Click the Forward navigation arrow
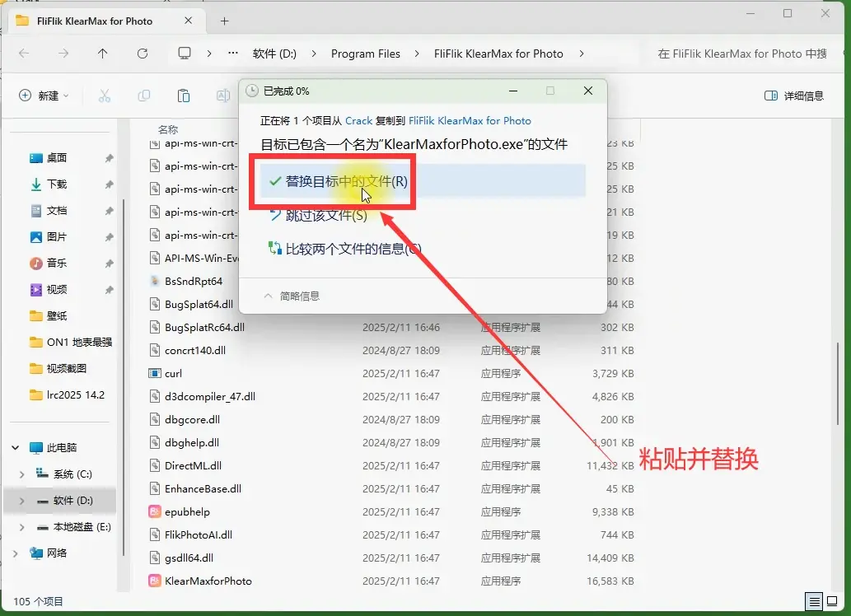 pyautogui.click(x=63, y=54)
